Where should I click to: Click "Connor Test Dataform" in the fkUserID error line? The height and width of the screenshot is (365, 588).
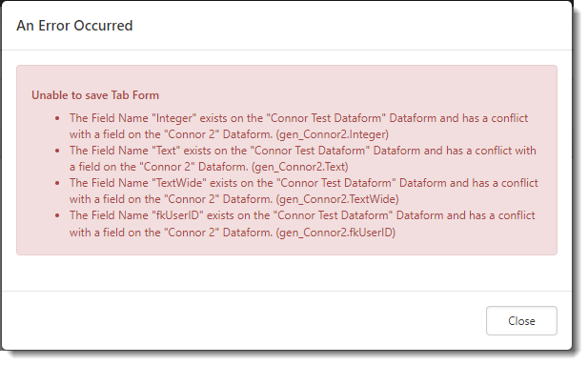pos(333,215)
